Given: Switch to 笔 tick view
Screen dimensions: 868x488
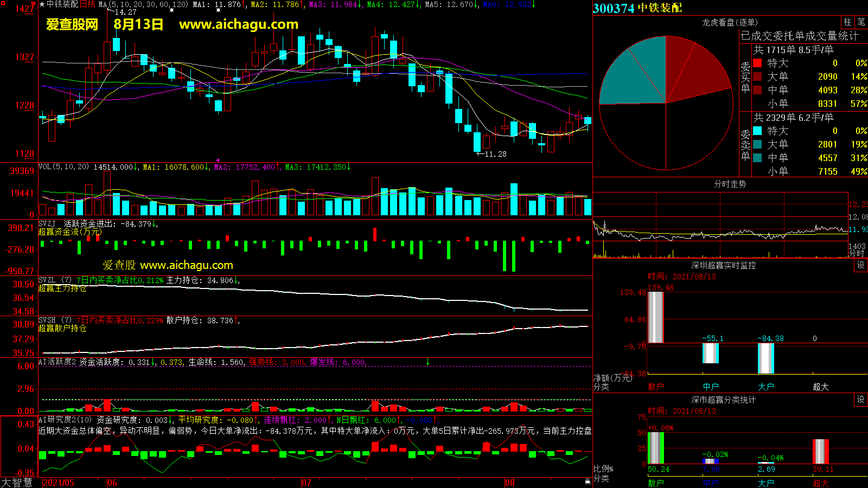Looking at the screenshot, I should tap(861, 22).
